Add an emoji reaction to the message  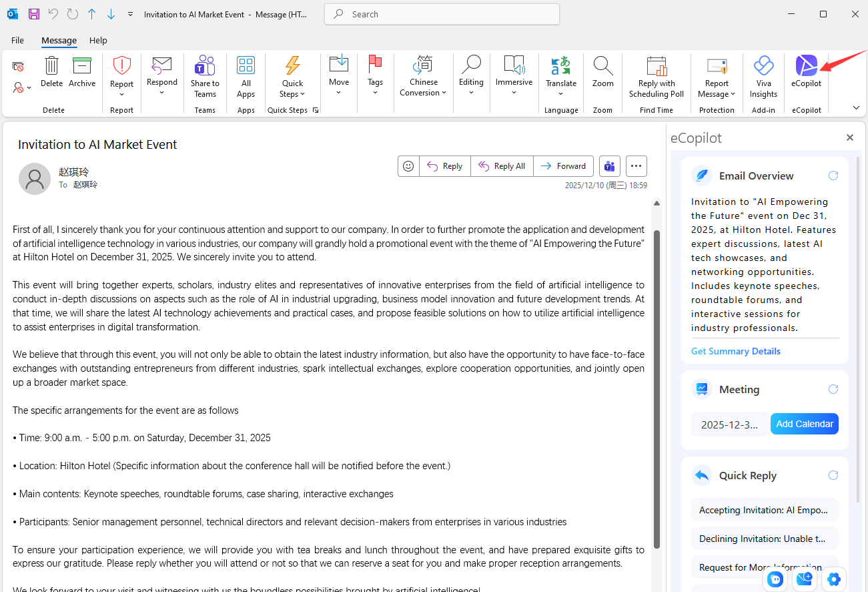coord(408,166)
